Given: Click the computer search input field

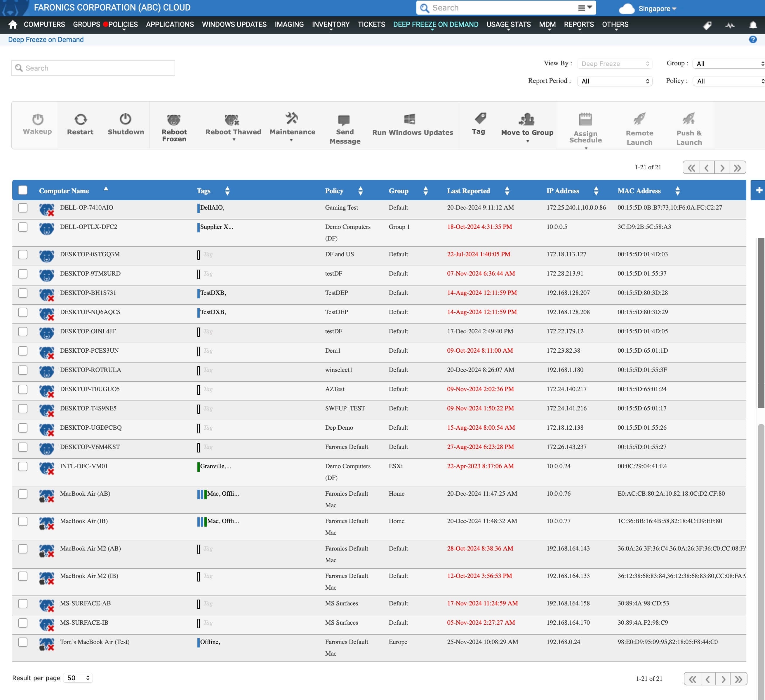Looking at the screenshot, I should 93,68.
